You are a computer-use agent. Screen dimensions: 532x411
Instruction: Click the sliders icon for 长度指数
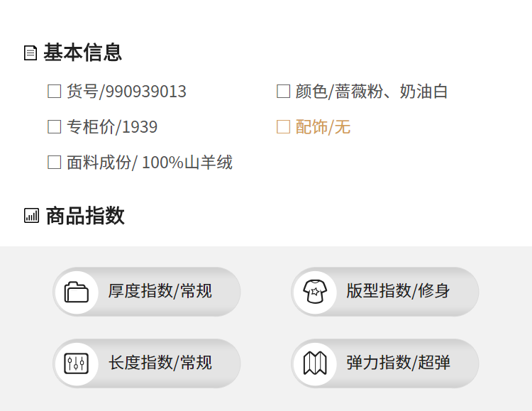pos(77,363)
